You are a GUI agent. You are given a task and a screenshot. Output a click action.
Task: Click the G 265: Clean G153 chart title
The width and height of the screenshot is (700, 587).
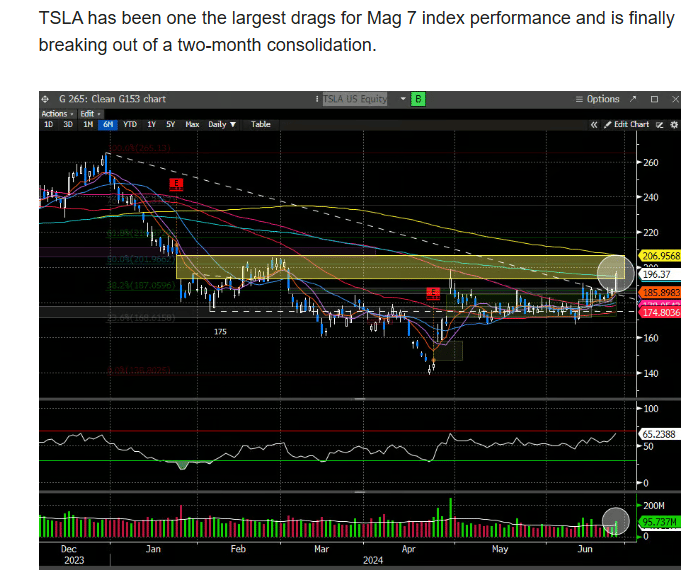click(112, 99)
